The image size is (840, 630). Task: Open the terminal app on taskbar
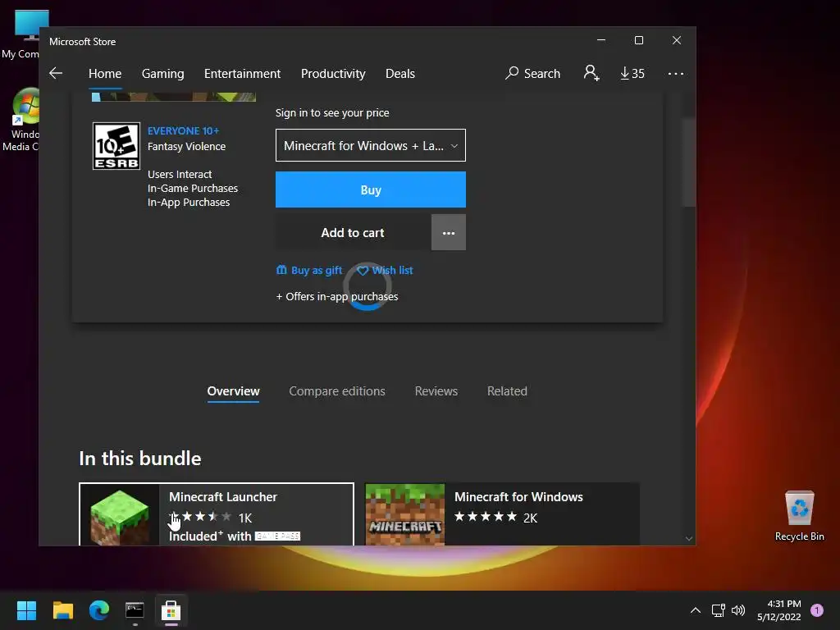[x=135, y=610]
